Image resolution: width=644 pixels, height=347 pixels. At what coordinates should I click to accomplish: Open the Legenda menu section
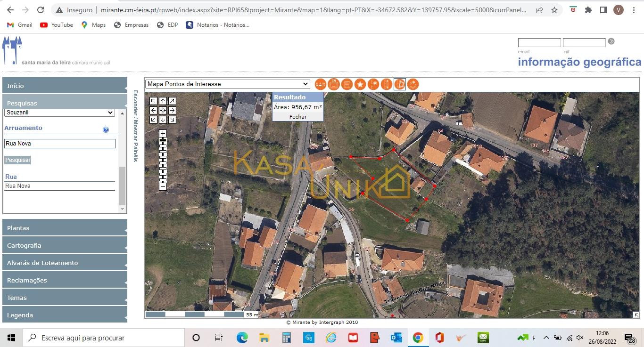tap(65, 315)
